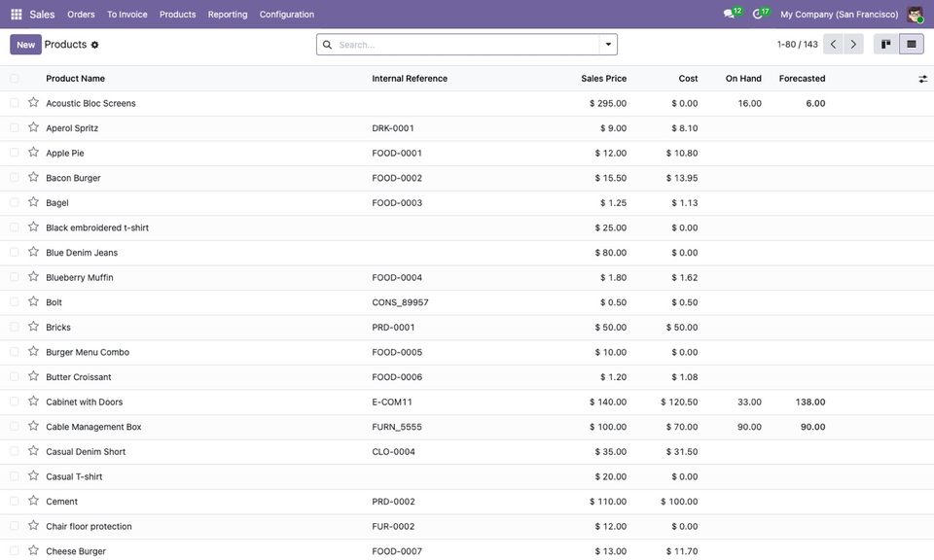The height and width of the screenshot is (560, 934).
Task: Click the 1-80 / 143 pager counter
Action: (x=797, y=45)
